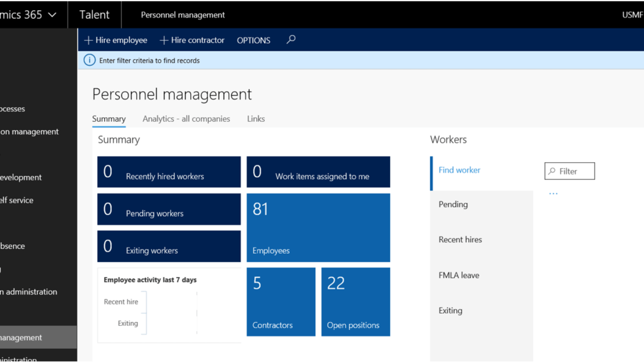Select Recent hires in Workers list
Viewport: 644px width, 362px height.
481,240
